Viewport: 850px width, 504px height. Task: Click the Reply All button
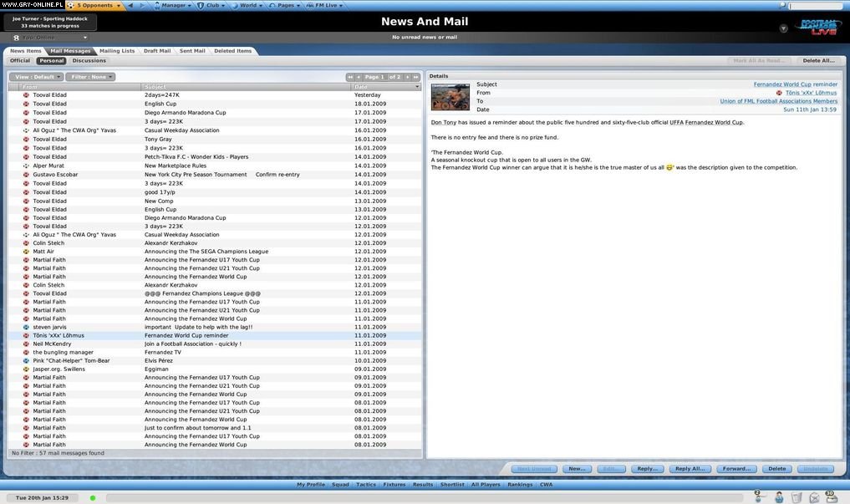coord(690,468)
